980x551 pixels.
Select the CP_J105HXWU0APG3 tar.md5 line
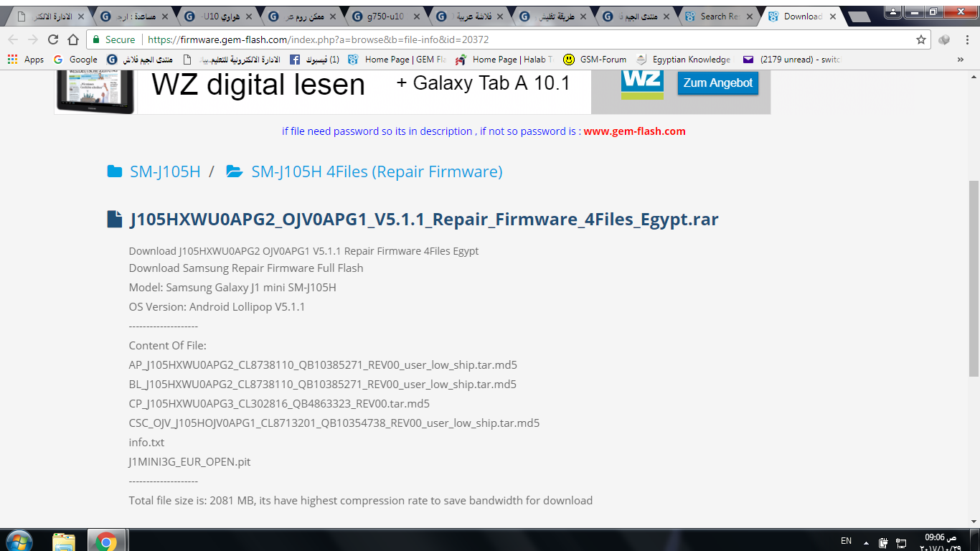pyautogui.click(x=279, y=404)
